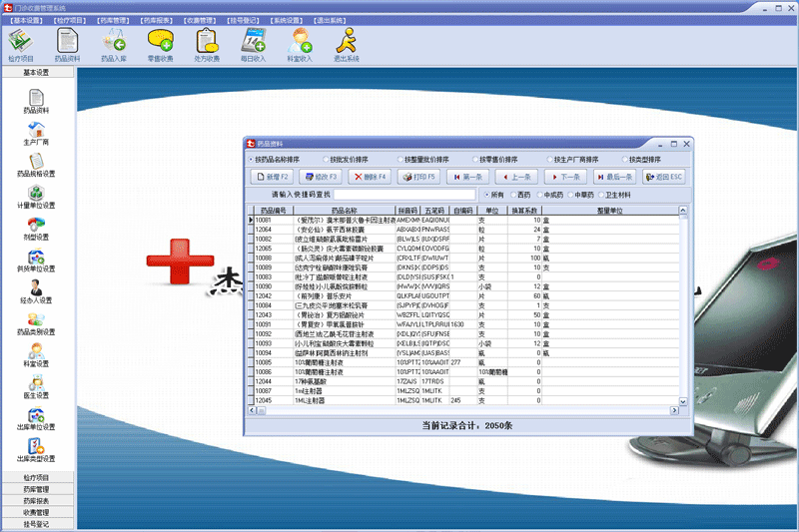
Task: Select the row with drug code 10081
Action: click(x=463, y=220)
